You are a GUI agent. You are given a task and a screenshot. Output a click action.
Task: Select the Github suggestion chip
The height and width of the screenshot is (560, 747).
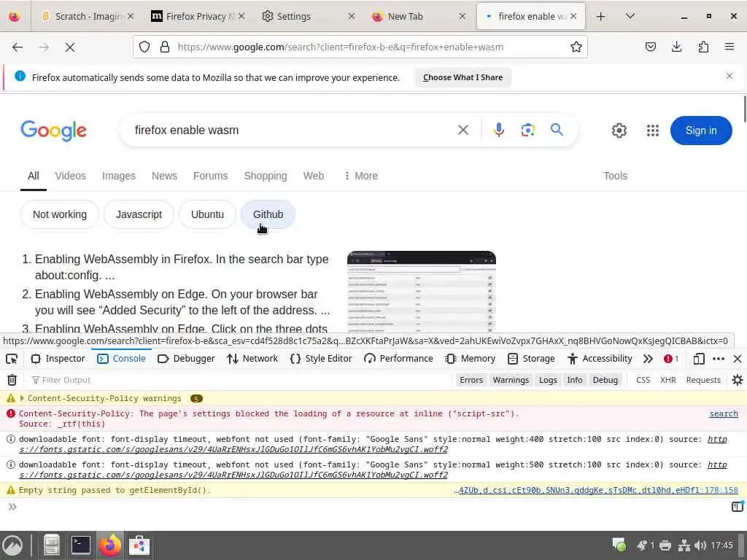tap(268, 214)
